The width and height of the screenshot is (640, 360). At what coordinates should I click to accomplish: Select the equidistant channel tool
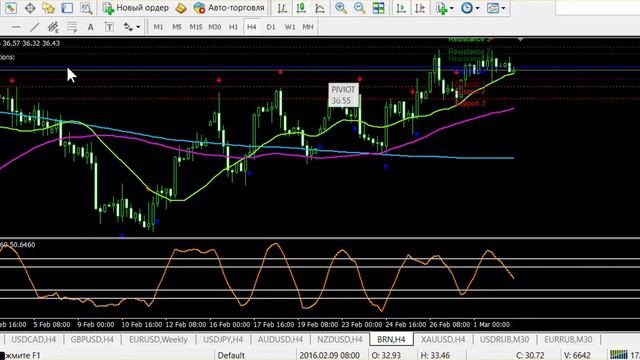click(x=53, y=27)
